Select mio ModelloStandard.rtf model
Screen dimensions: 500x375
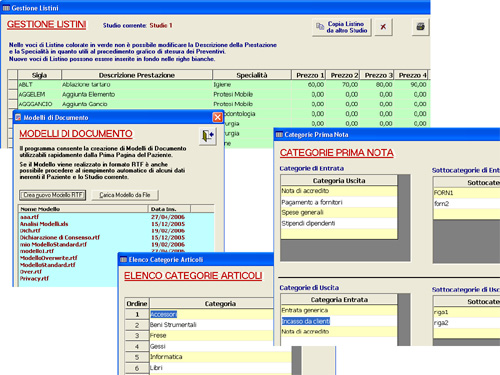pyautogui.click(x=53, y=244)
